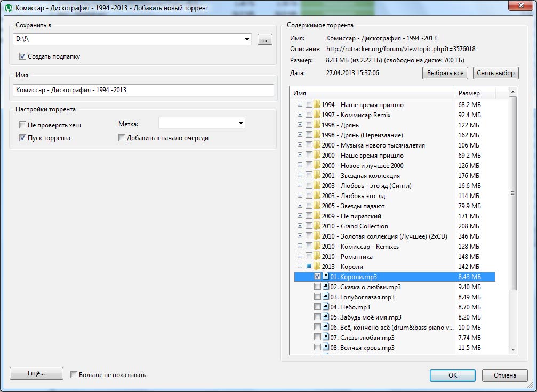Click the Отмена button
Viewport: 537px width, 392px height.
[x=504, y=375]
